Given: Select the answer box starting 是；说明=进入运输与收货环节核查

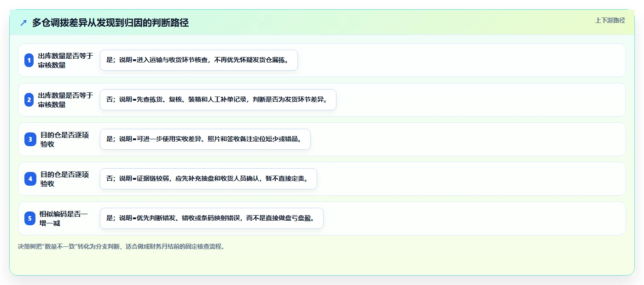Looking at the screenshot, I should click(x=199, y=60).
